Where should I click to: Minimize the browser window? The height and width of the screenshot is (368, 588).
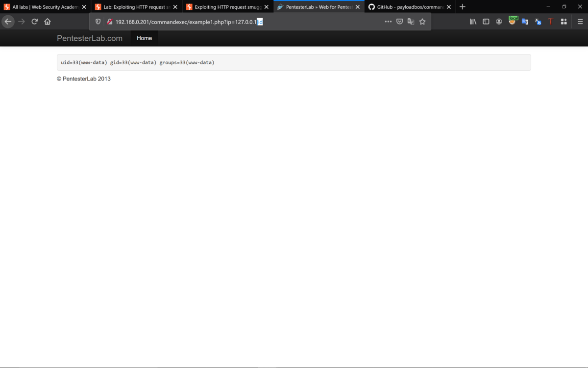coord(548,7)
